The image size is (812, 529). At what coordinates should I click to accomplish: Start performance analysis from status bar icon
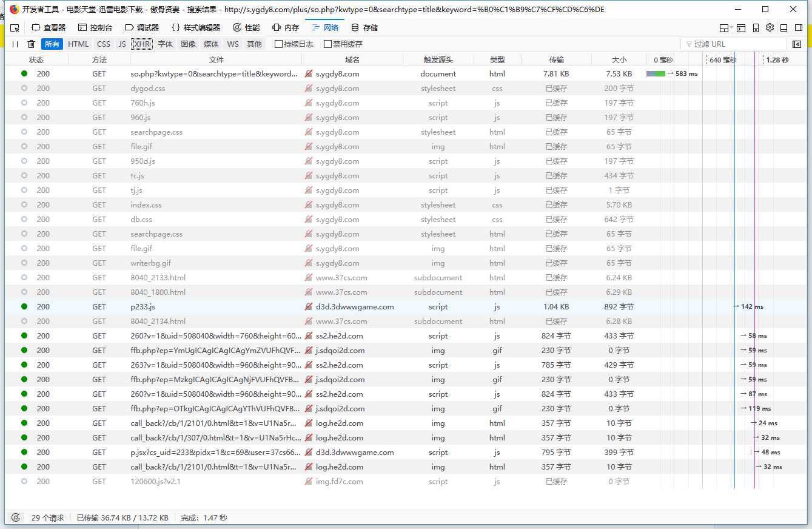click(16, 517)
